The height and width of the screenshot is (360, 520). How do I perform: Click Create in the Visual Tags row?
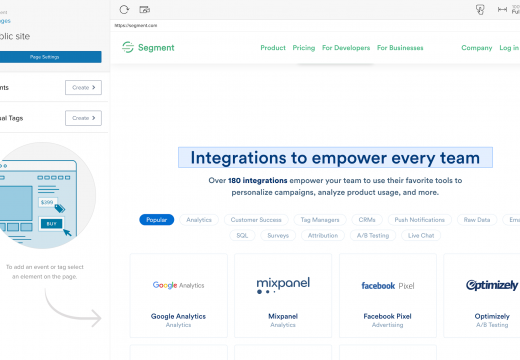83,118
